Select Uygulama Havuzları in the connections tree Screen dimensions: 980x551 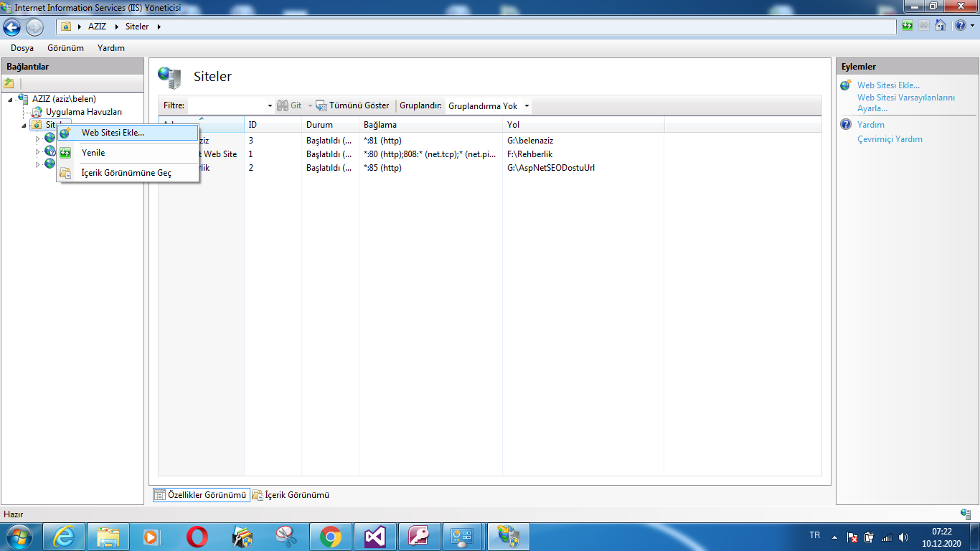(83, 112)
